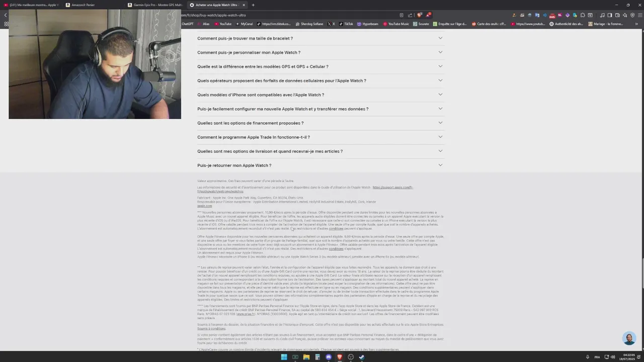
Task: Open Discord from the taskbar
Action: coord(329,357)
